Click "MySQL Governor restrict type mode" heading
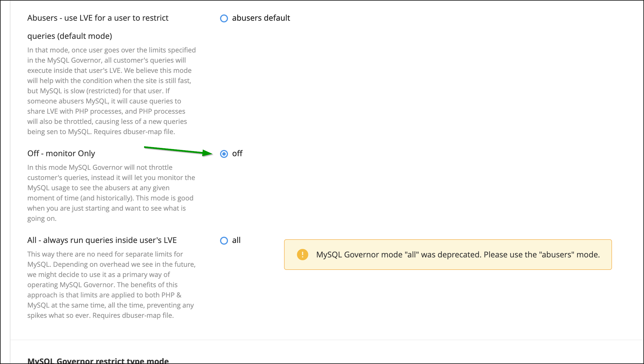This screenshot has height=364, width=644. (x=98, y=361)
